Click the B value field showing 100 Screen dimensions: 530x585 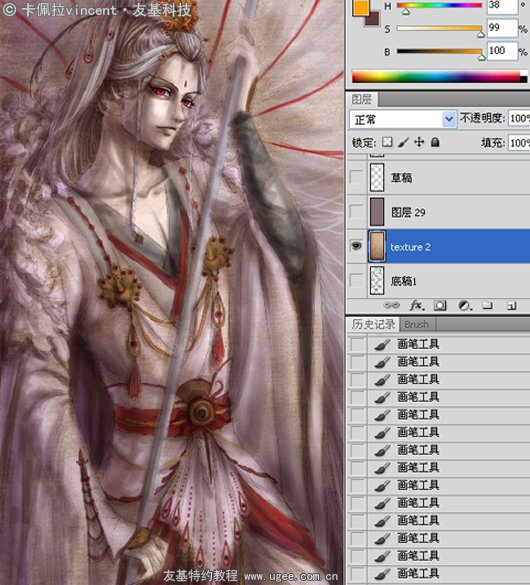tap(502, 51)
